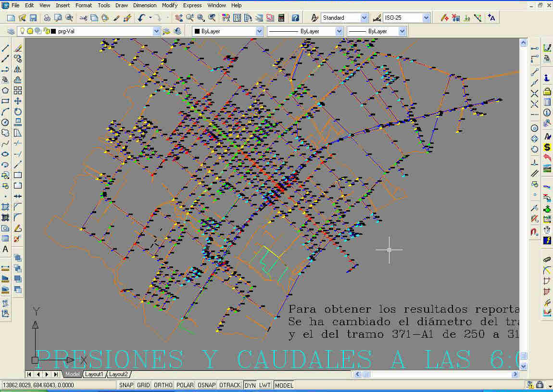This screenshot has width=553, height=392.
Task: Expand the ISO-25 dimension style dropdown
Action: [x=426, y=18]
